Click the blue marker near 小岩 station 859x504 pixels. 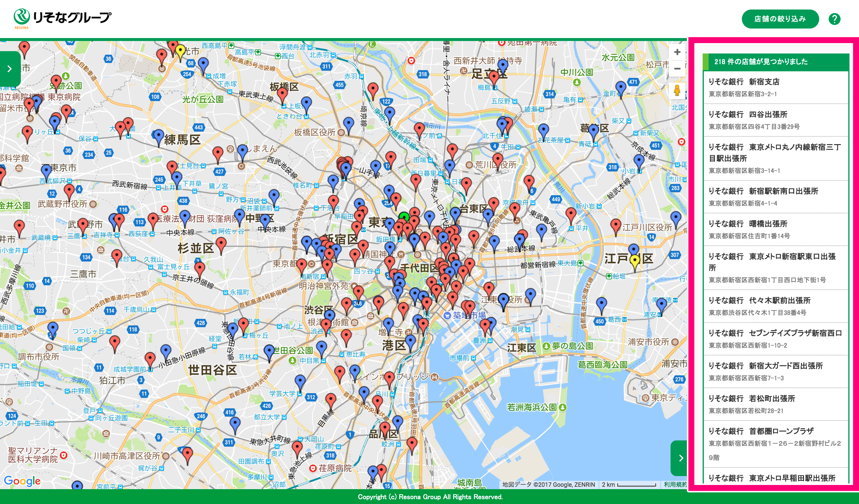pos(638,163)
